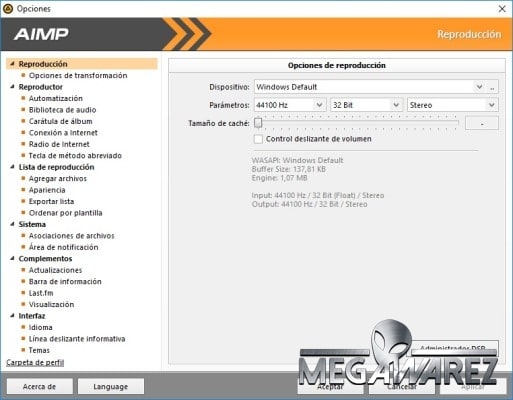Open Opciones de transformación settings
The width and height of the screenshot is (513, 400).
tap(78, 76)
